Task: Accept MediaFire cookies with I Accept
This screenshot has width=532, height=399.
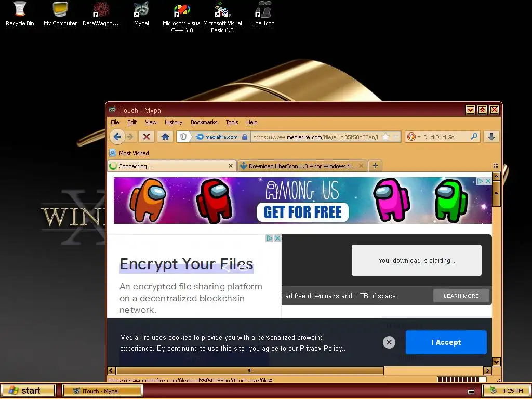Action: pos(446,342)
